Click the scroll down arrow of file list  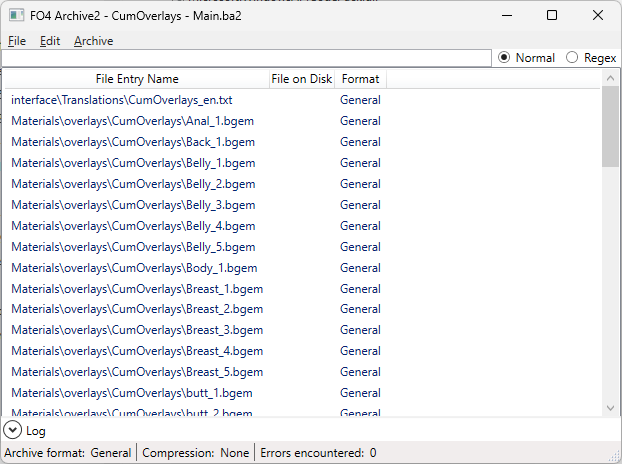click(x=610, y=407)
